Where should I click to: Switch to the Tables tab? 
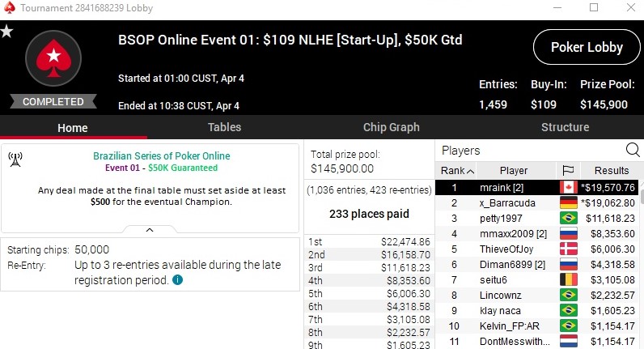click(x=224, y=127)
